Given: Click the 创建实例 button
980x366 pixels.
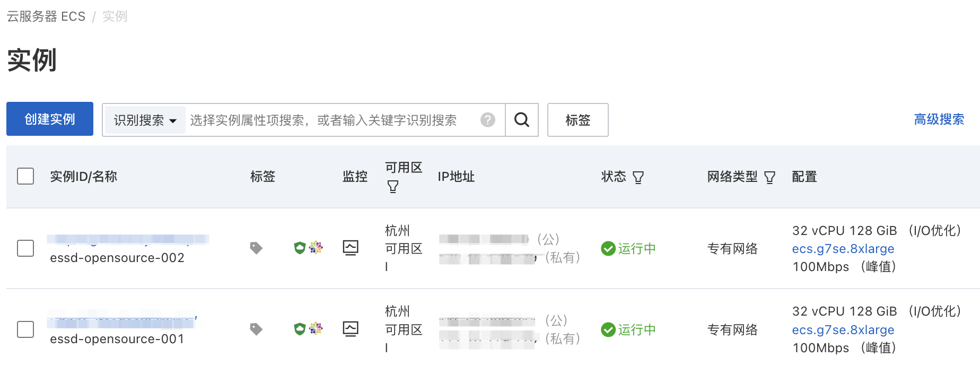Looking at the screenshot, I should pyautogui.click(x=49, y=119).
